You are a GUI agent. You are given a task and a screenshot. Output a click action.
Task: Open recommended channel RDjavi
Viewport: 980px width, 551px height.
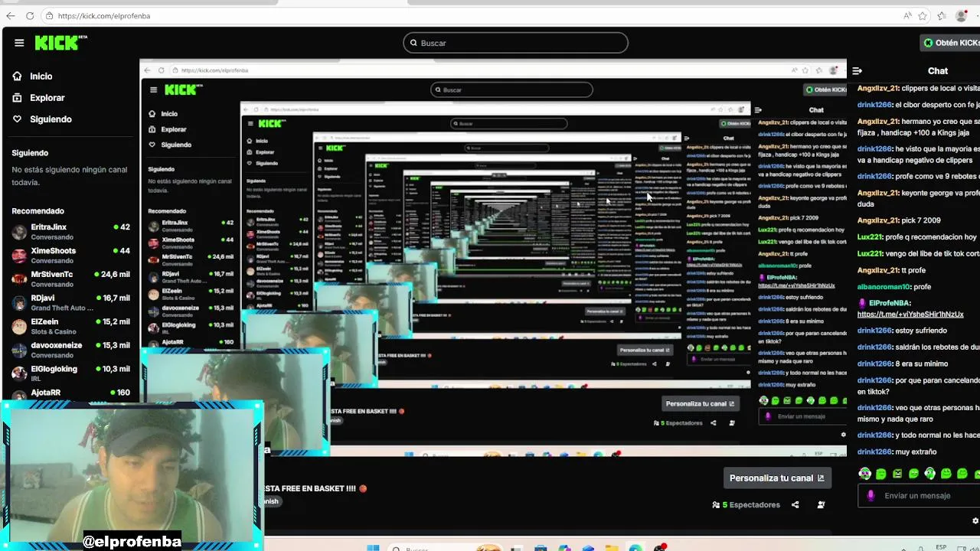point(70,303)
